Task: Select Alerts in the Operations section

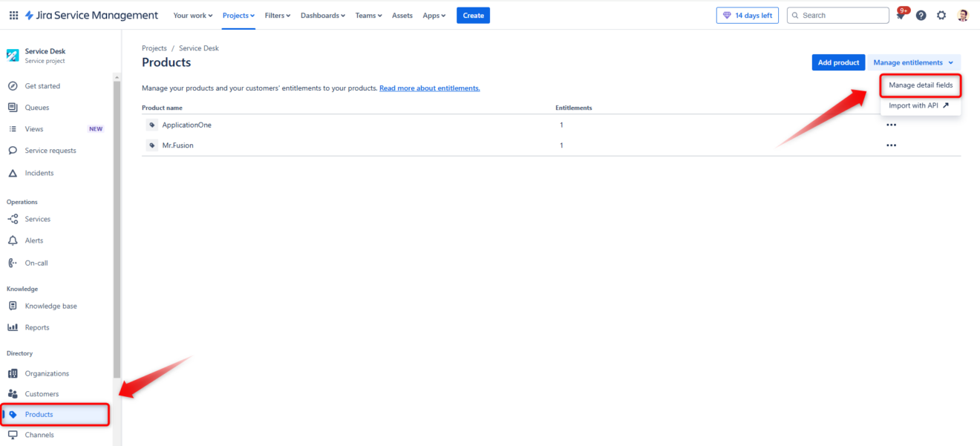Action: pos(35,240)
